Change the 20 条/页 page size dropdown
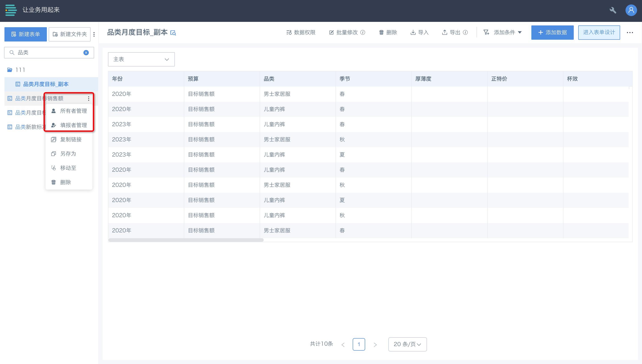The image size is (642, 364). (x=407, y=344)
